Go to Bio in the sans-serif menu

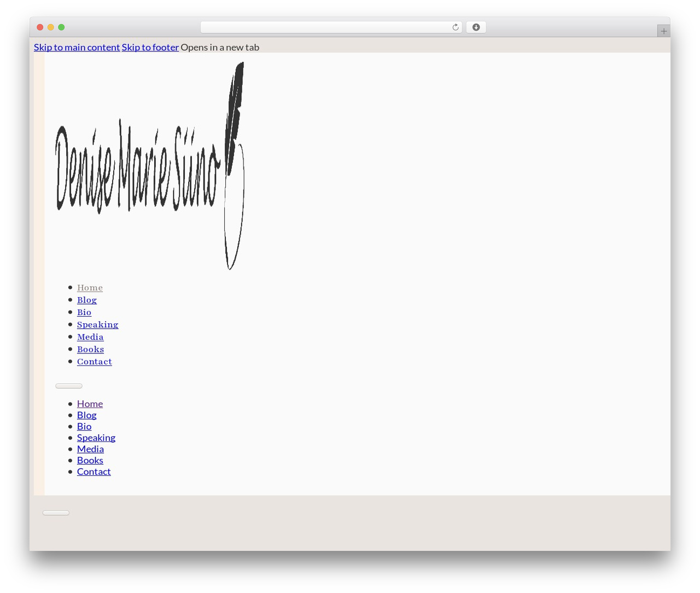coord(84,427)
